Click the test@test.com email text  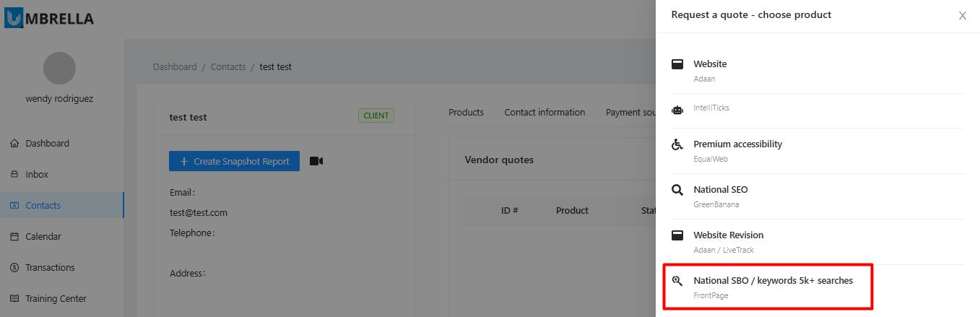tap(199, 212)
